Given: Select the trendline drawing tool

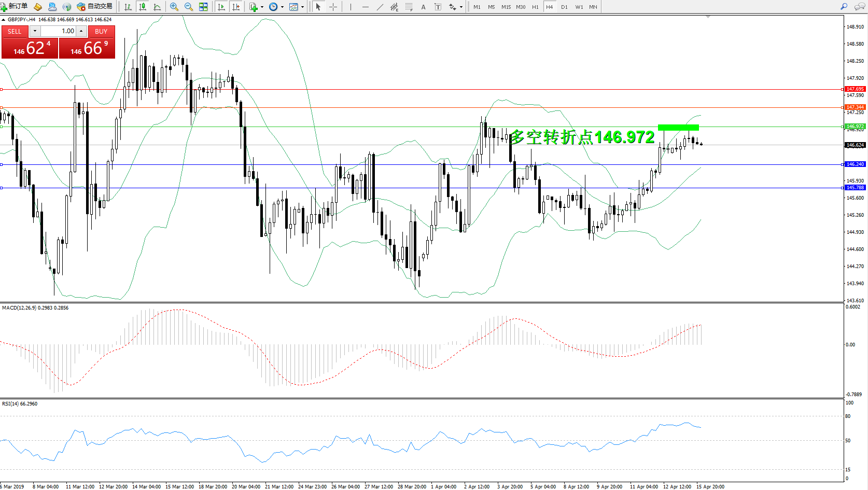Looking at the screenshot, I should point(380,7).
